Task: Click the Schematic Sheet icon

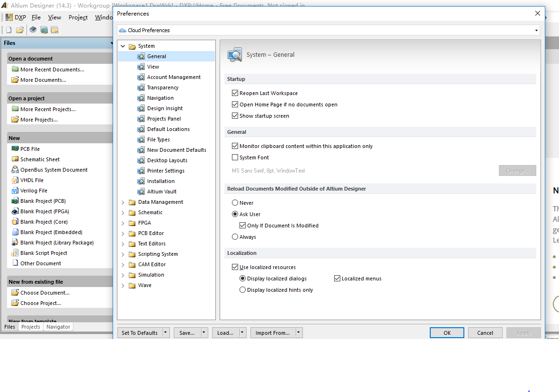Action: click(15, 159)
